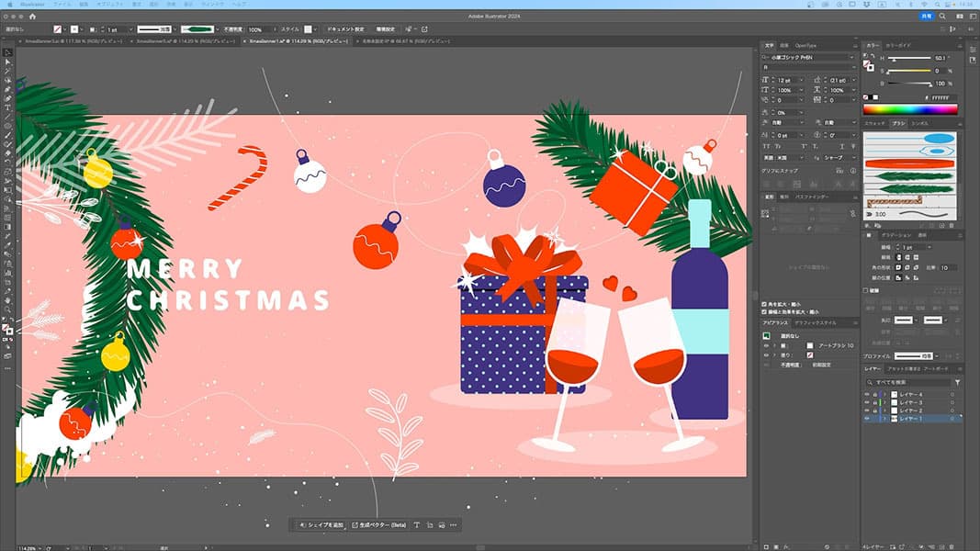Viewport: 980px width, 551px height.
Task: Pick a color from the spectrum bar
Action: [909, 108]
